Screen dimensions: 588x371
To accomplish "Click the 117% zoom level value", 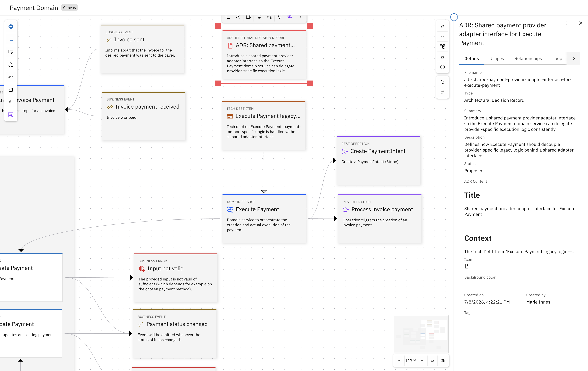I will point(410,361).
